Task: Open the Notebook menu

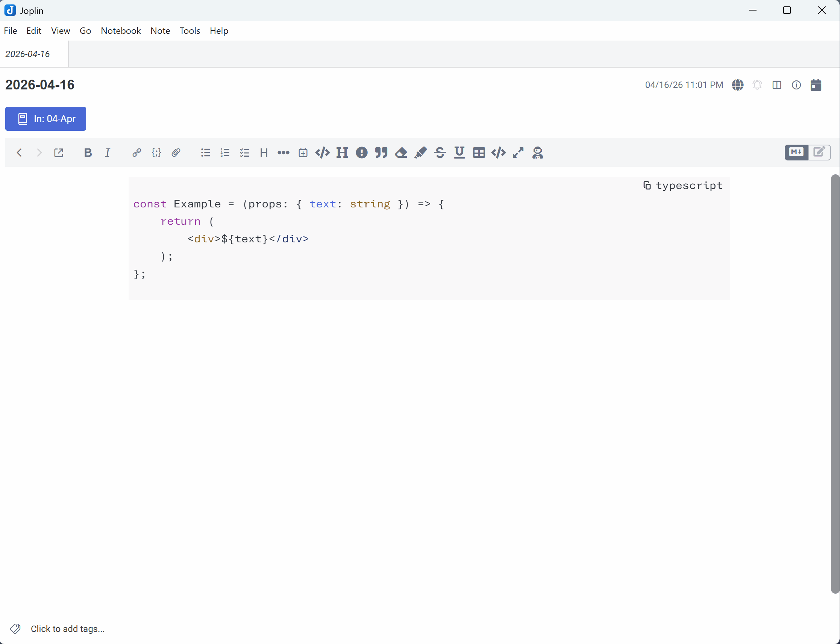Action: click(120, 31)
